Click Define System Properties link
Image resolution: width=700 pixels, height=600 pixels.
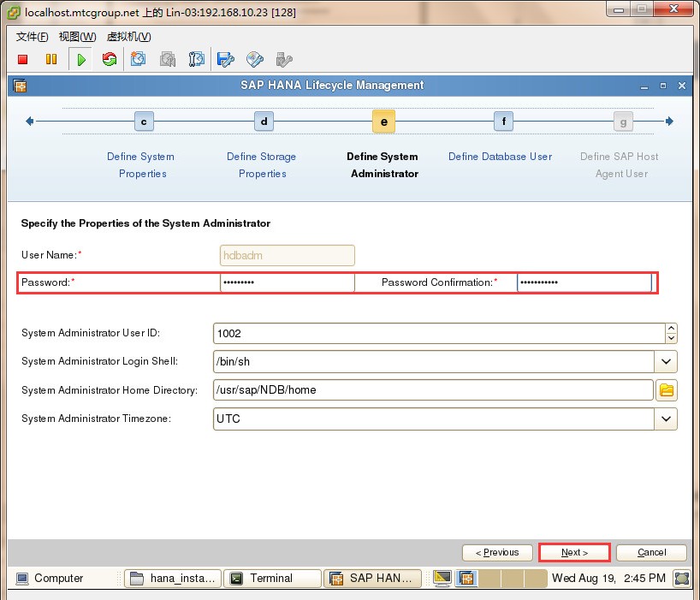[141, 165]
